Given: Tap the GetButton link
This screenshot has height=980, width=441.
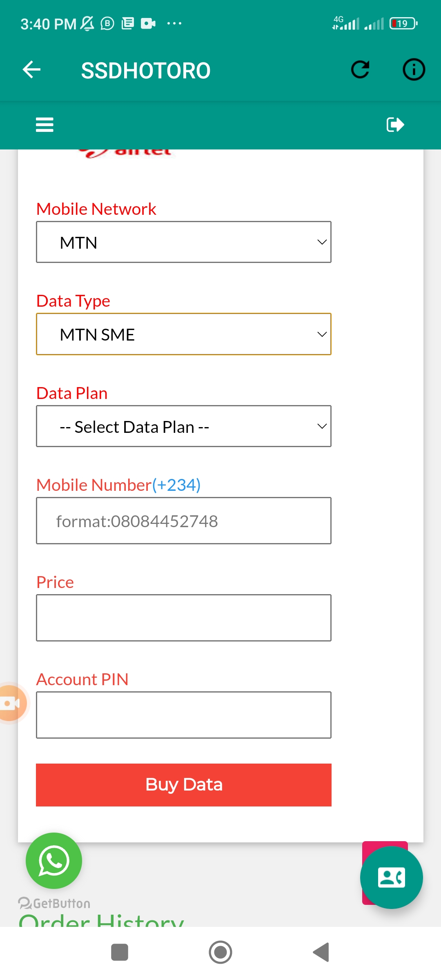Looking at the screenshot, I should [x=54, y=903].
